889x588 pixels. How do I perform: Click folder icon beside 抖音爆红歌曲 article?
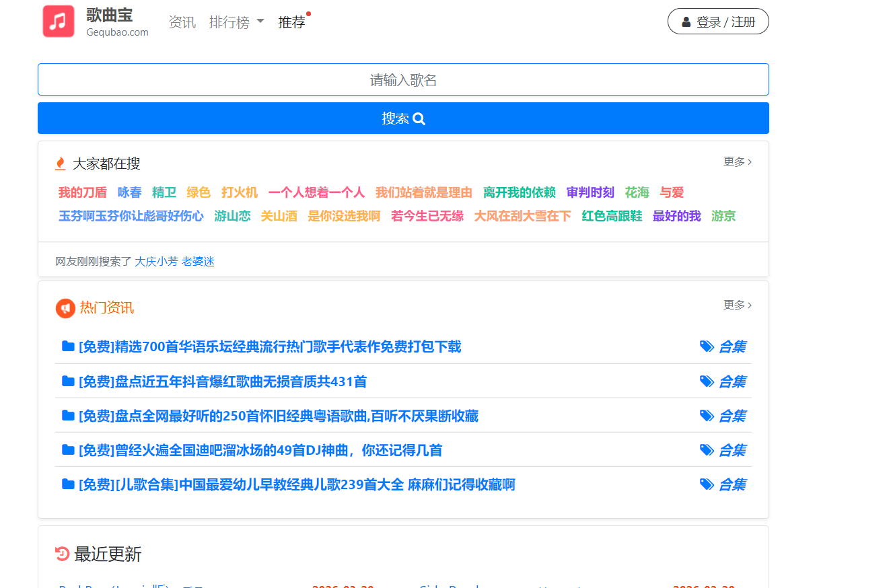pyautogui.click(x=68, y=381)
